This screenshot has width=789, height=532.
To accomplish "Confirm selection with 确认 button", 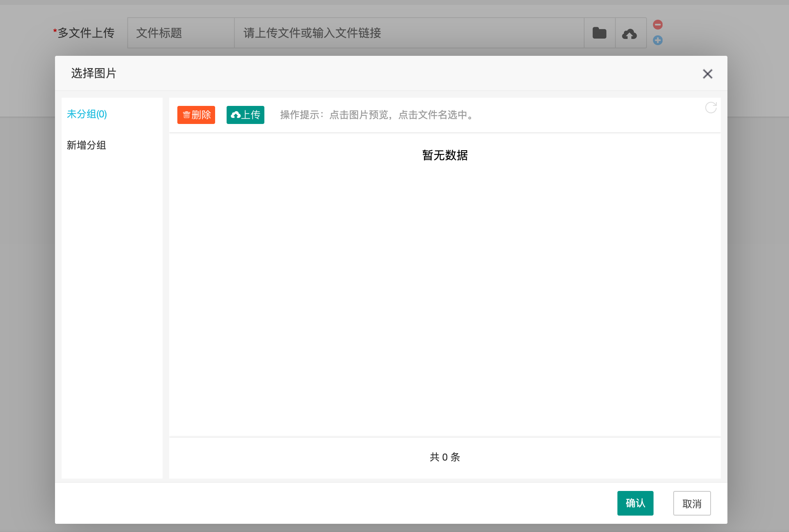I will [x=635, y=503].
